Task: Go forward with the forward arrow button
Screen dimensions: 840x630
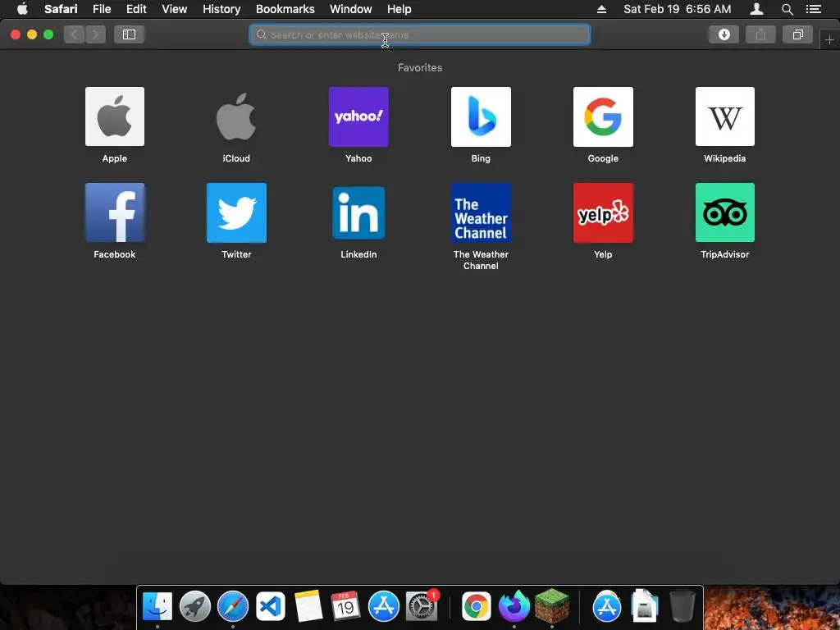Action: tap(95, 34)
